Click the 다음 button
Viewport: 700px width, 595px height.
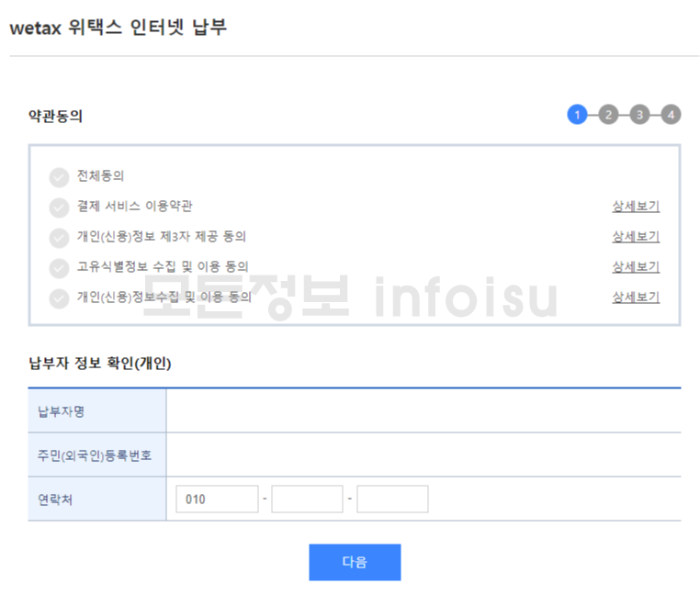coord(355,562)
